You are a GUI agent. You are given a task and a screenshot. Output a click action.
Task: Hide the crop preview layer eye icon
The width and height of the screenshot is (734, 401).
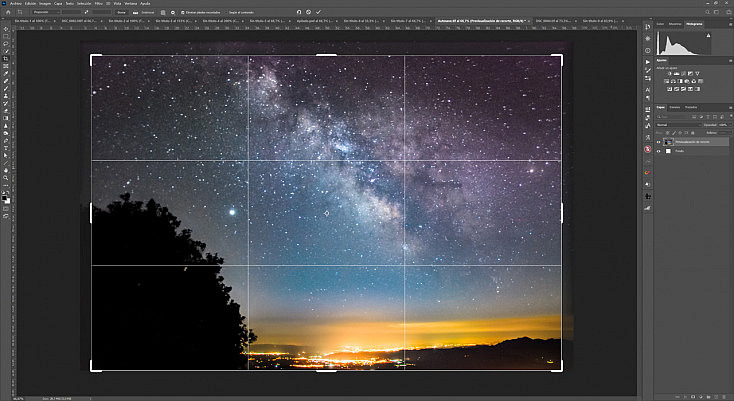(658, 142)
